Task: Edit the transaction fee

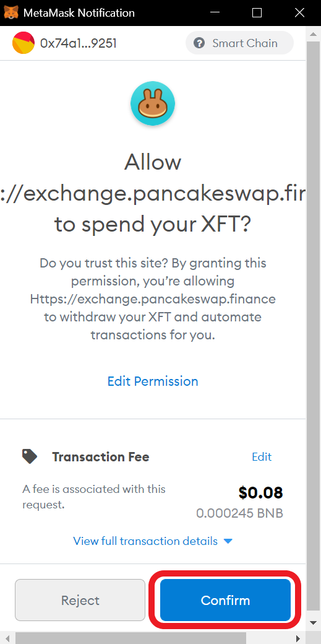Action: point(262,457)
